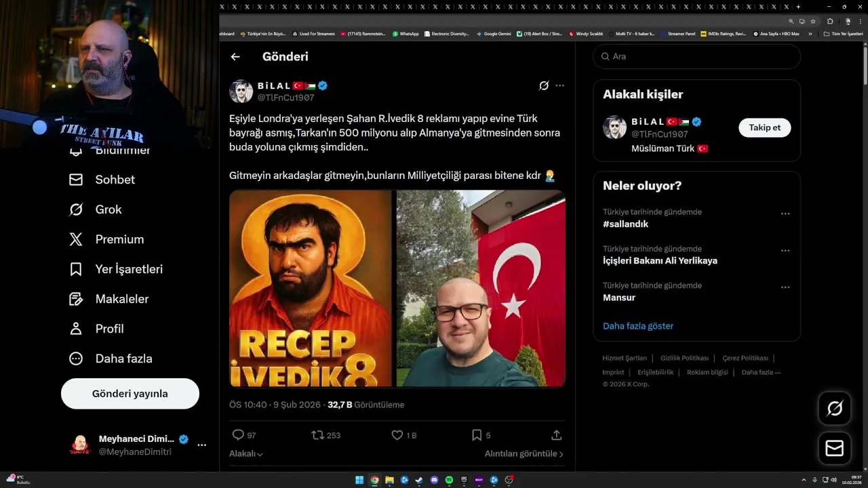The width and height of the screenshot is (868, 488).
Task: Expand Daha fazla sidebar options
Action: pos(111,359)
